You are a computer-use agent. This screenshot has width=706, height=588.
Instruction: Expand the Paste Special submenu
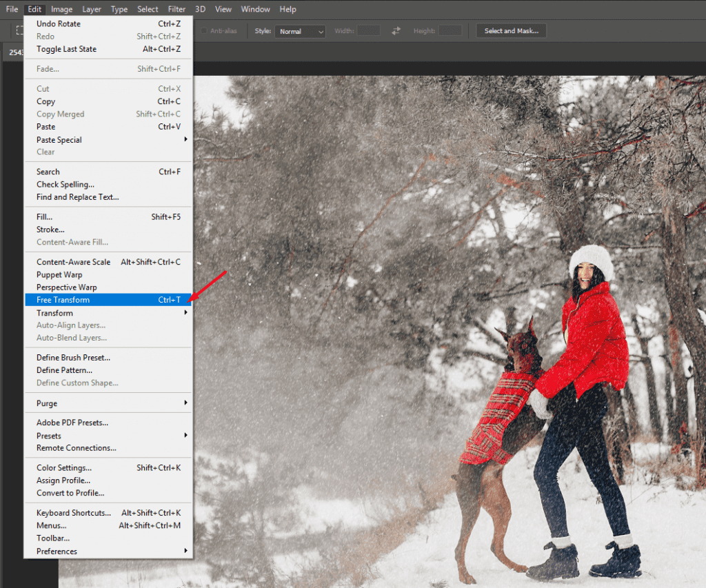pos(108,139)
